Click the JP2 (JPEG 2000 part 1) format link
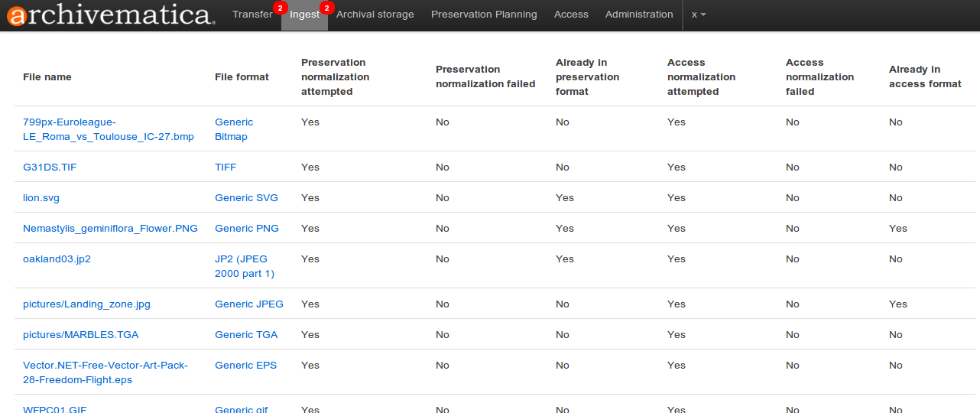 point(244,266)
